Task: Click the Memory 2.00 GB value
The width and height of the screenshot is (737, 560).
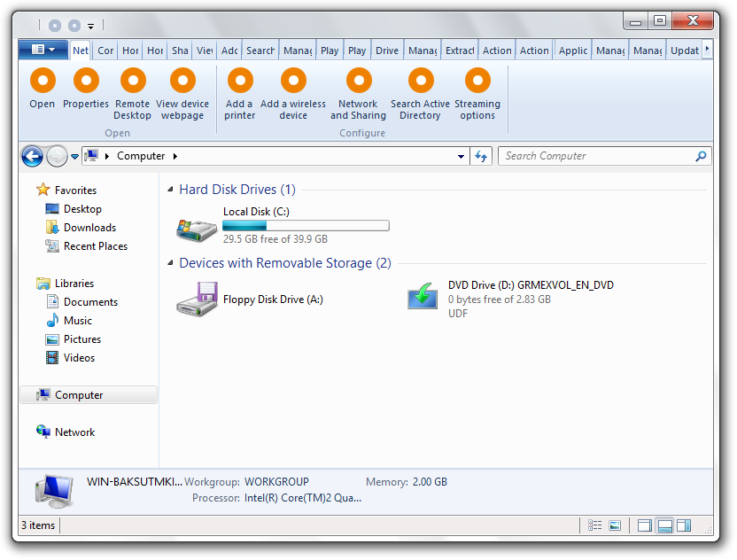Action: [x=430, y=482]
